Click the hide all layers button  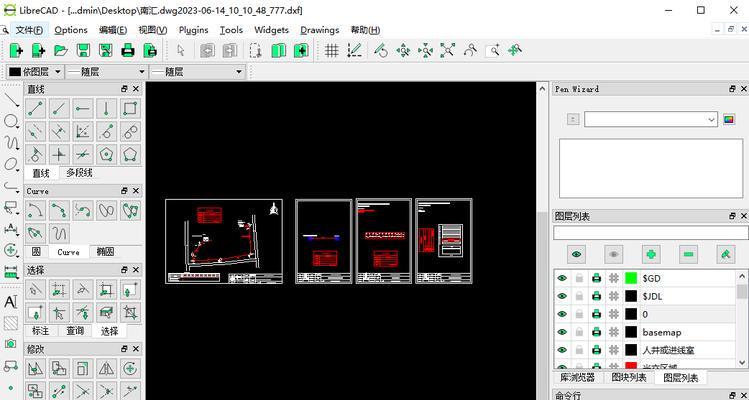614,254
